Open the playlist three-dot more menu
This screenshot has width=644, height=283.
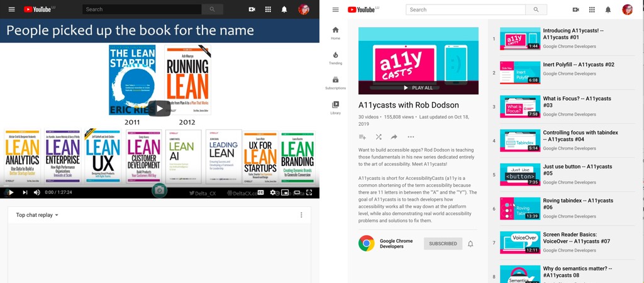[x=411, y=136]
